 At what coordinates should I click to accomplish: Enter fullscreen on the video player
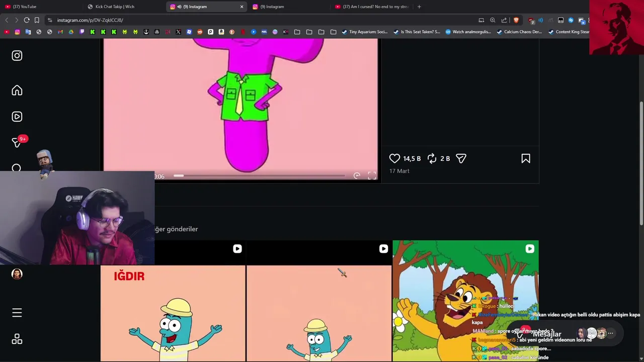[x=372, y=175]
